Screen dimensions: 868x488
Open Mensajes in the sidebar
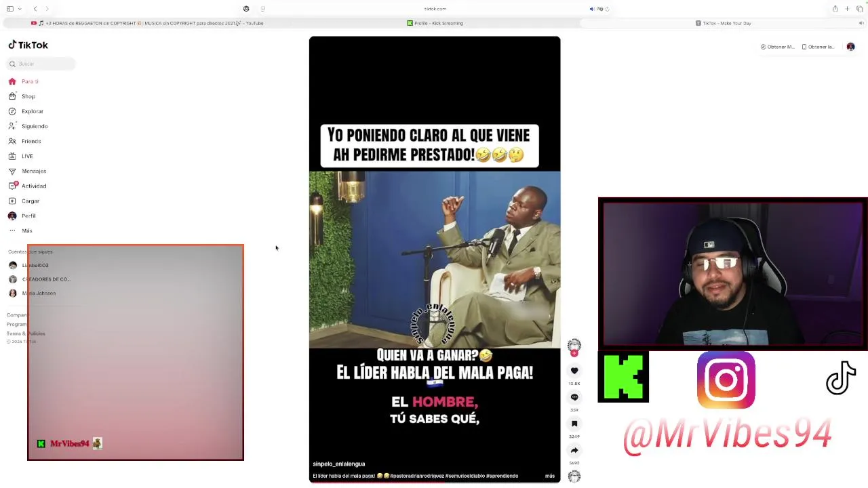pos(27,171)
